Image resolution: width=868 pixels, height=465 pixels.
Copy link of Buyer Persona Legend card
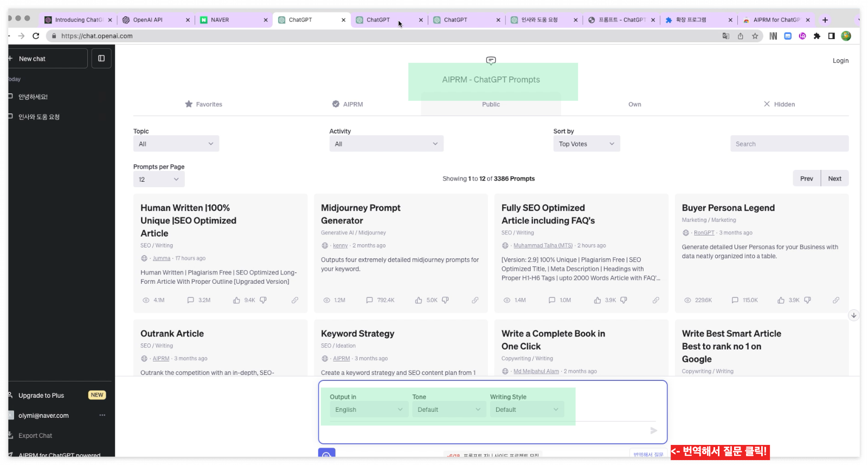[836, 300]
